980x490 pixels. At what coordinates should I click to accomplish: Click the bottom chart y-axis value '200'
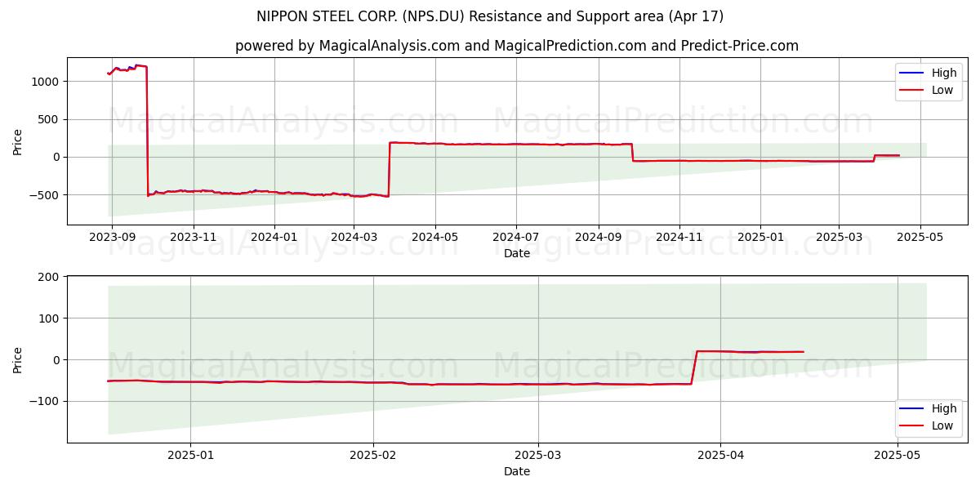[x=51, y=277]
